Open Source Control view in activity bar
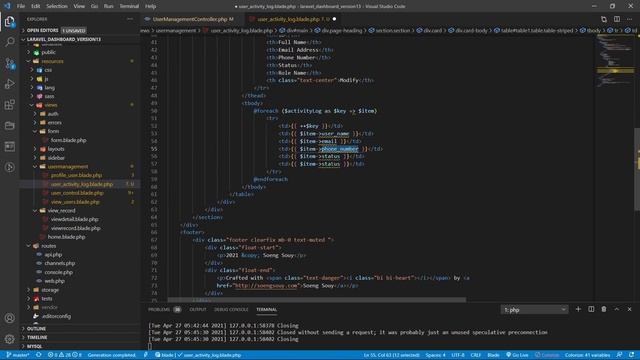Viewport: 640px width, 360px height. [9, 63]
